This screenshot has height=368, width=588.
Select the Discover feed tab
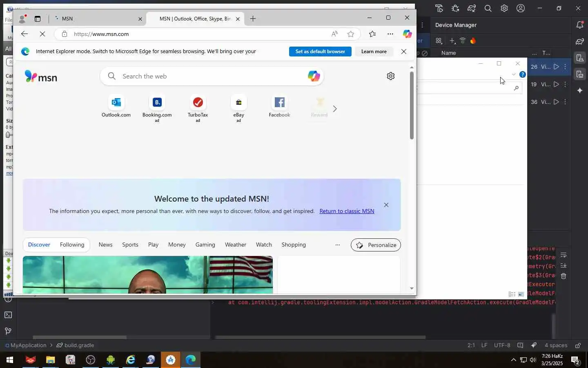[x=39, y=245]
